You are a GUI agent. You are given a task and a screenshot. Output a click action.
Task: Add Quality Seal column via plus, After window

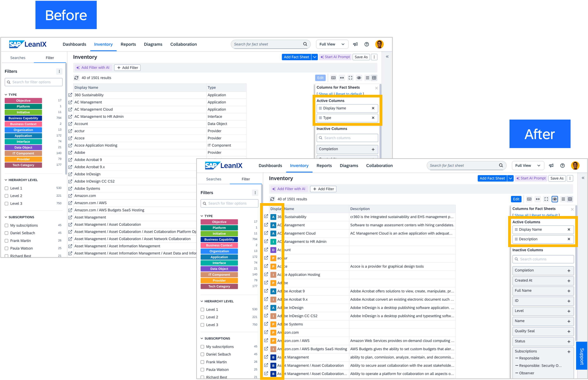pos(569,331)
